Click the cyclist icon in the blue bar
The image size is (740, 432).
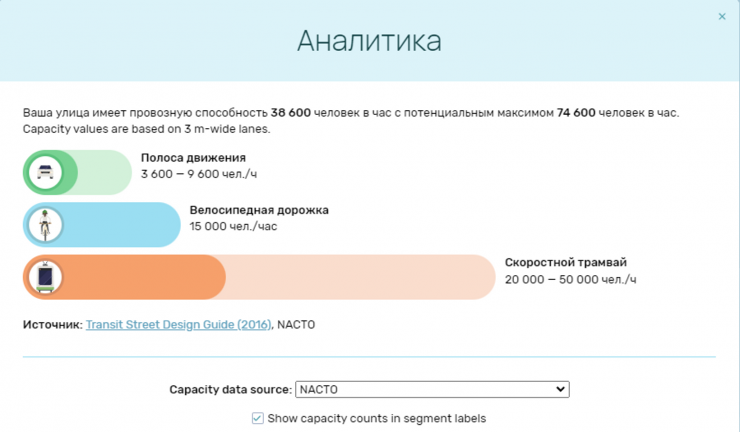(43, 225)
